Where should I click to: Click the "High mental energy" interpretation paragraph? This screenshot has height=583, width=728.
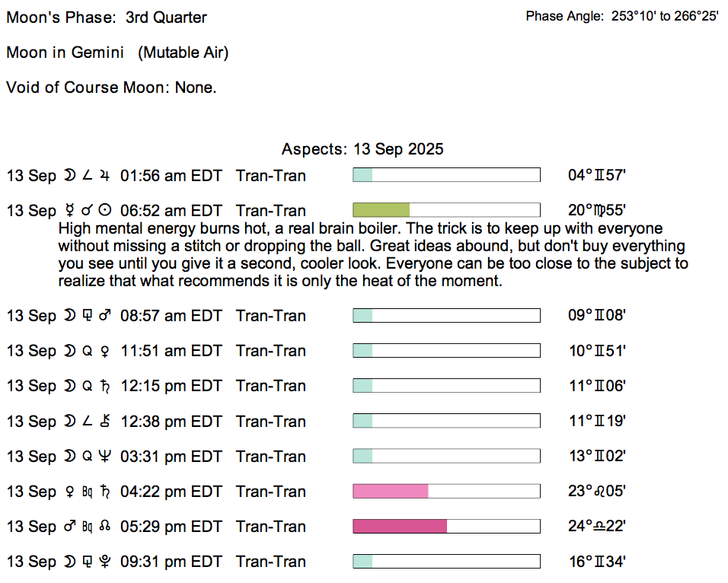click(372, 254)
